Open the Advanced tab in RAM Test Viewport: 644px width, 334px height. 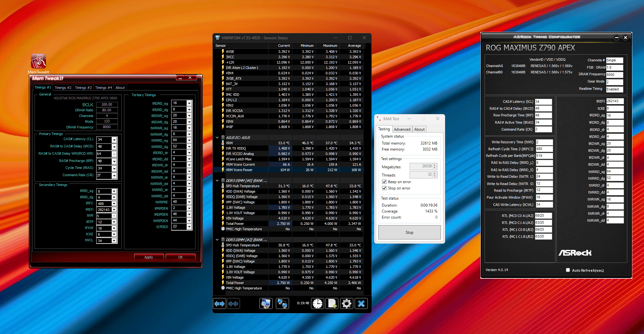point(402,129)
